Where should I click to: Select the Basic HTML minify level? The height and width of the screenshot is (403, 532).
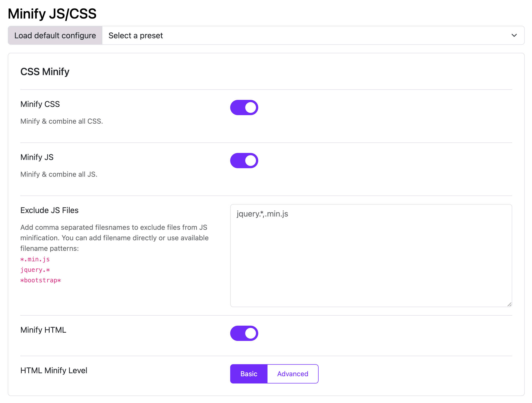coord(249,374)
